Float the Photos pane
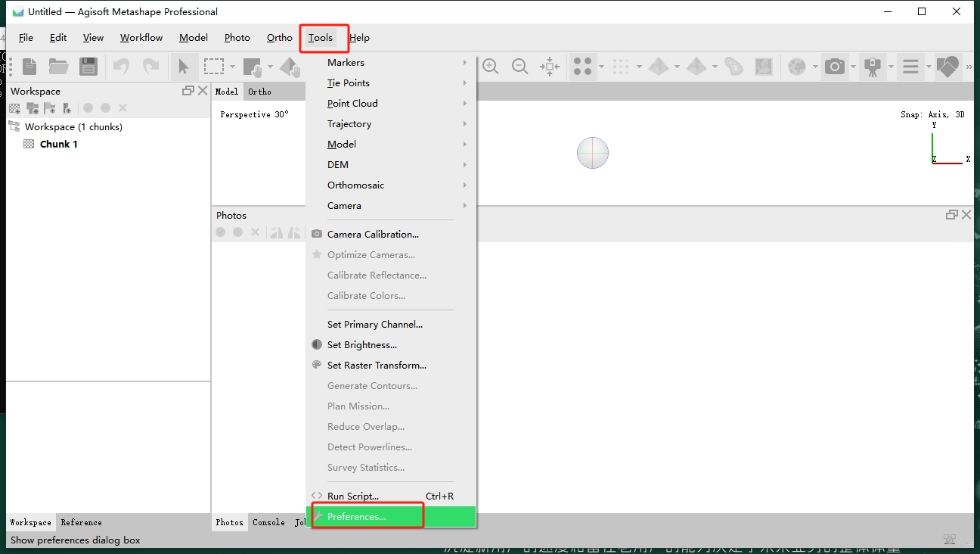This screenshot has height=554, width=980. (x=952, y=215)
